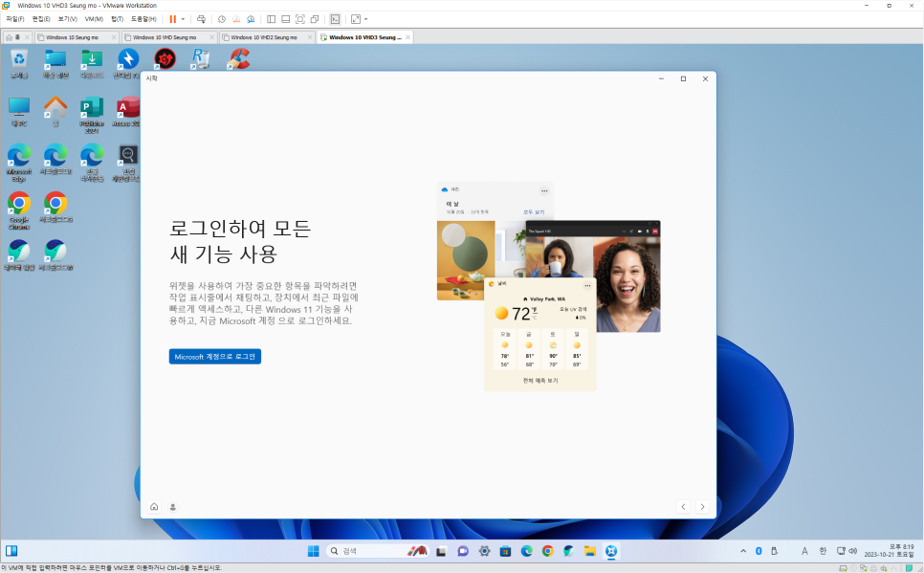
Task: Click the home icon in the 시작 window
Action: tap(154, 506)
